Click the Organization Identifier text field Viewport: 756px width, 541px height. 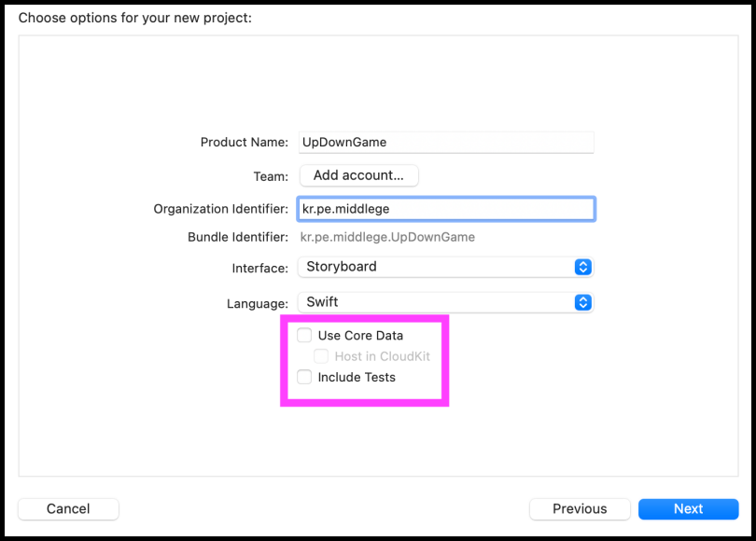(x=446, y=209)
